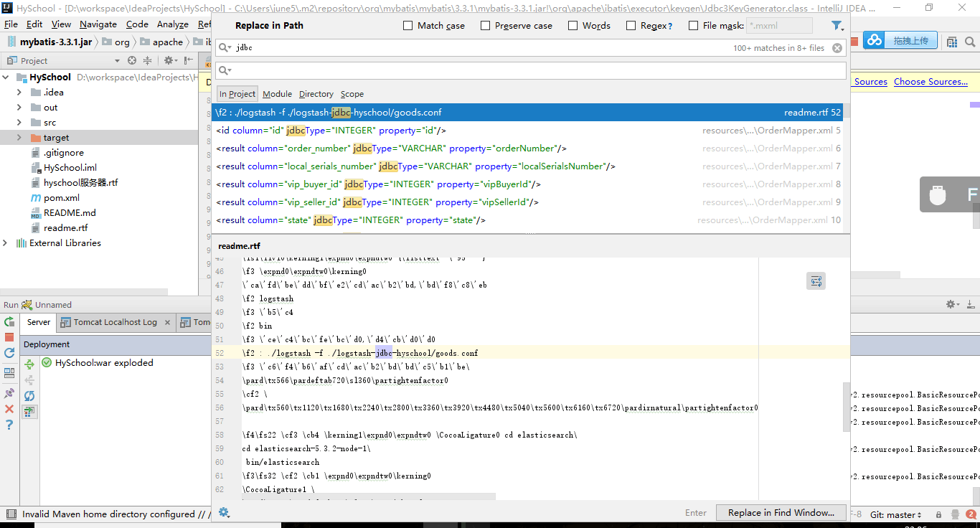Click the Replace in Find Window button
Viewport: 980px width, 528px height.
point(781,512)
